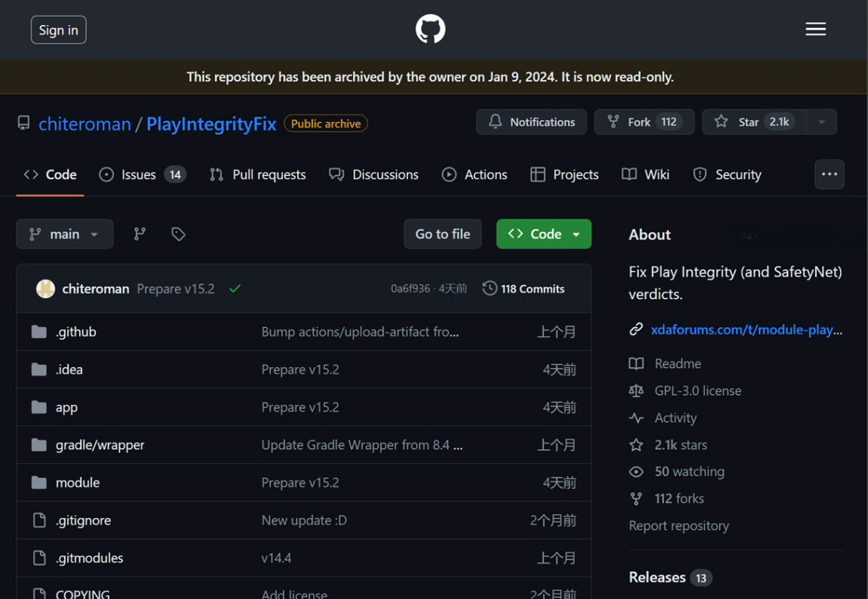Open the dropdown arrow beside Star
The height and width of the screenshot is (599, 868).
pos(821,122)
